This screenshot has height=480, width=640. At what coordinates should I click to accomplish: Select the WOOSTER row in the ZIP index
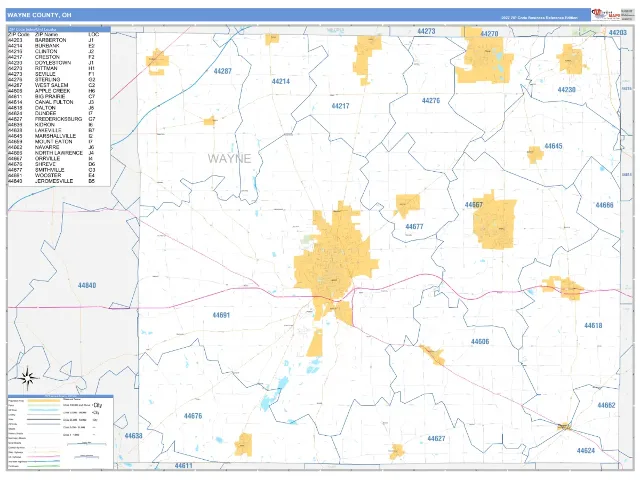pos(51,176)
